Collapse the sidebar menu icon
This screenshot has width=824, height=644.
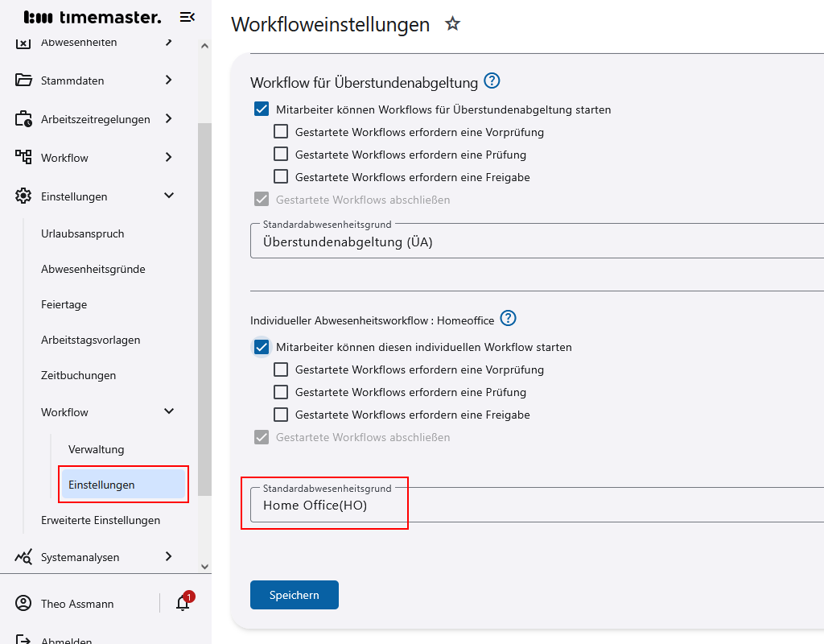coord(187,17)
